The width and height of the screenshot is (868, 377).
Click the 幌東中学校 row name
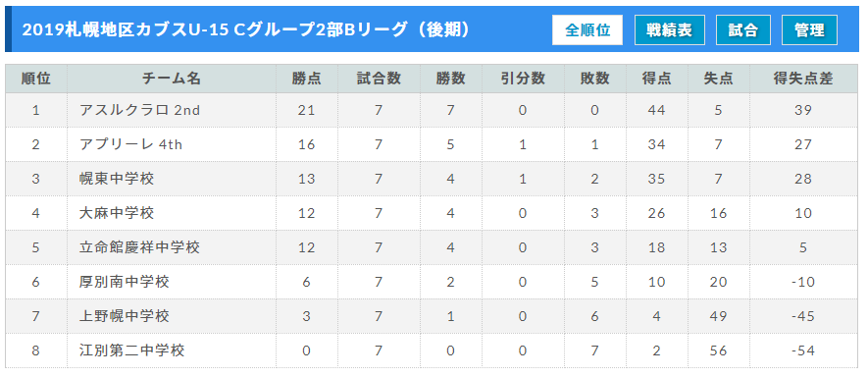117,179
